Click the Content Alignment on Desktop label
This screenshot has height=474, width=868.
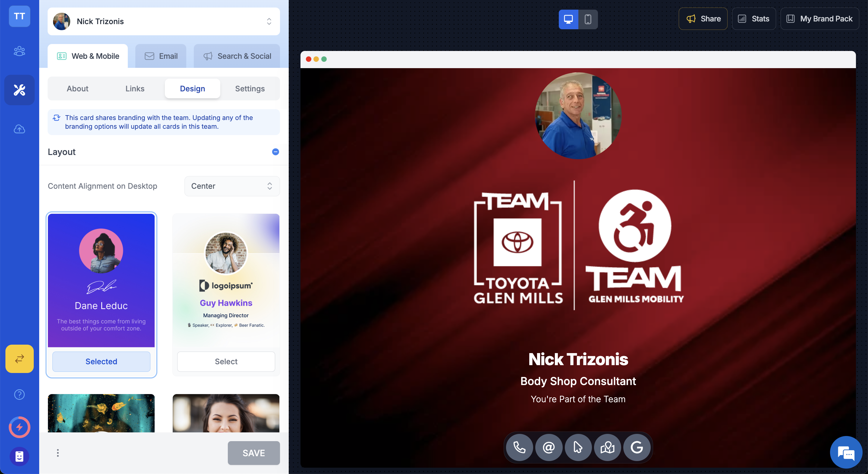[102, 186]
